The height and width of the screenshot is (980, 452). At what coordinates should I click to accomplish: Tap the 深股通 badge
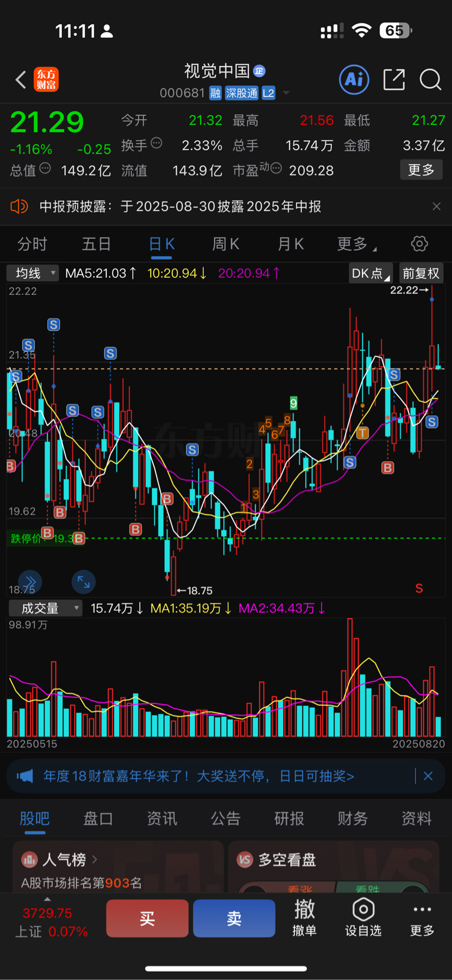pyautogui.click(x=242, y=93)
